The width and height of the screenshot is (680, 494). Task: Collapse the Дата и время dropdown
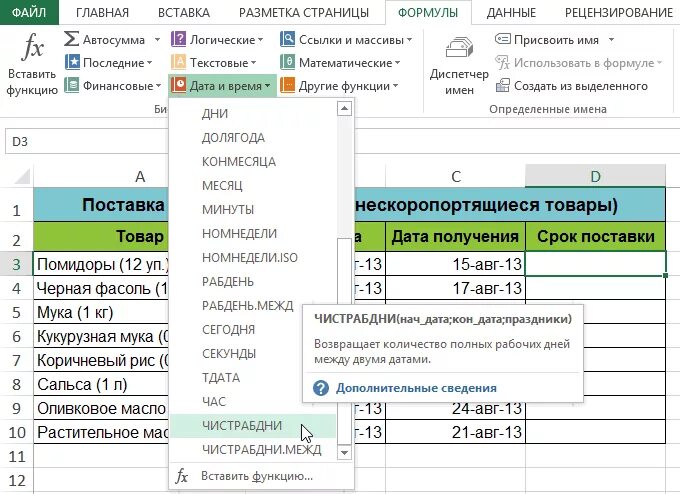click(x=267, y=86)
